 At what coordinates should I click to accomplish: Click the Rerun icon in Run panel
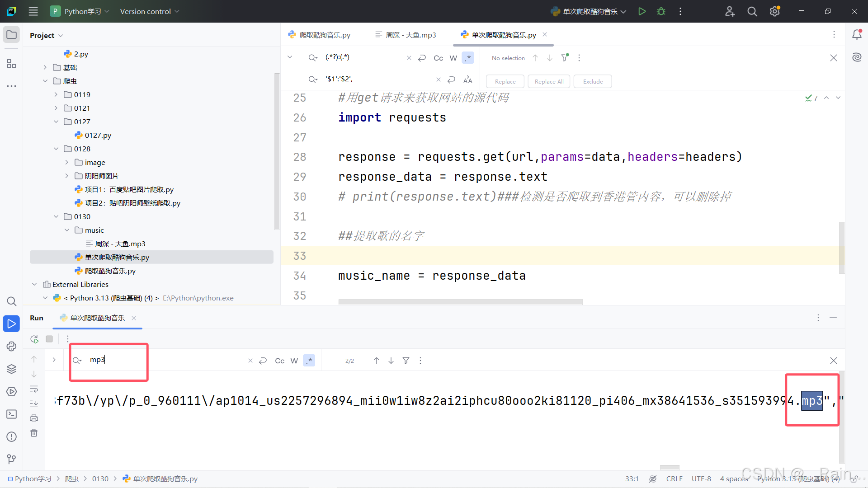[x=34, y=339]
